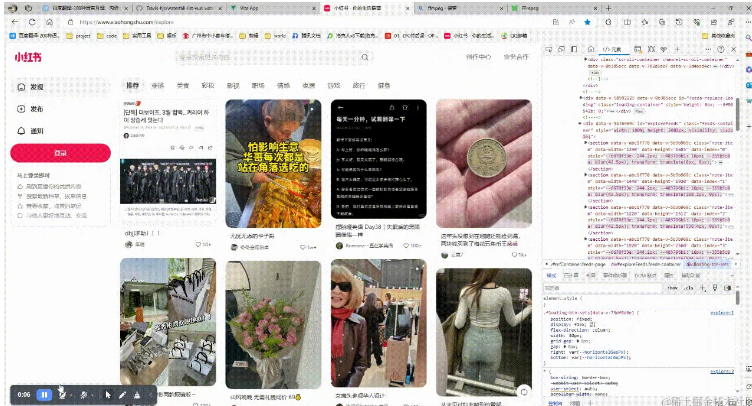Toggle the .cls class editor button
Image resolution: width=752 pixels, height=406 pixels.
(x=689, y=288)
